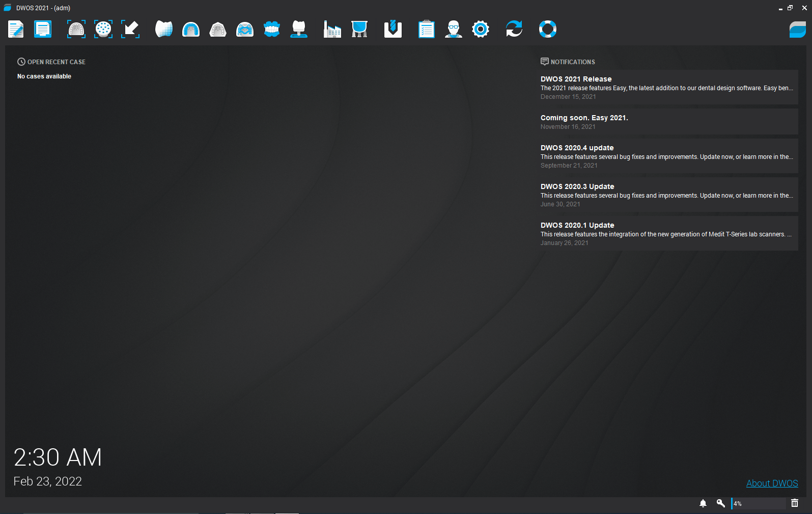The image size is (812, 514).
Task: Click the September 21, 2021 date
Action: (569, 166)
